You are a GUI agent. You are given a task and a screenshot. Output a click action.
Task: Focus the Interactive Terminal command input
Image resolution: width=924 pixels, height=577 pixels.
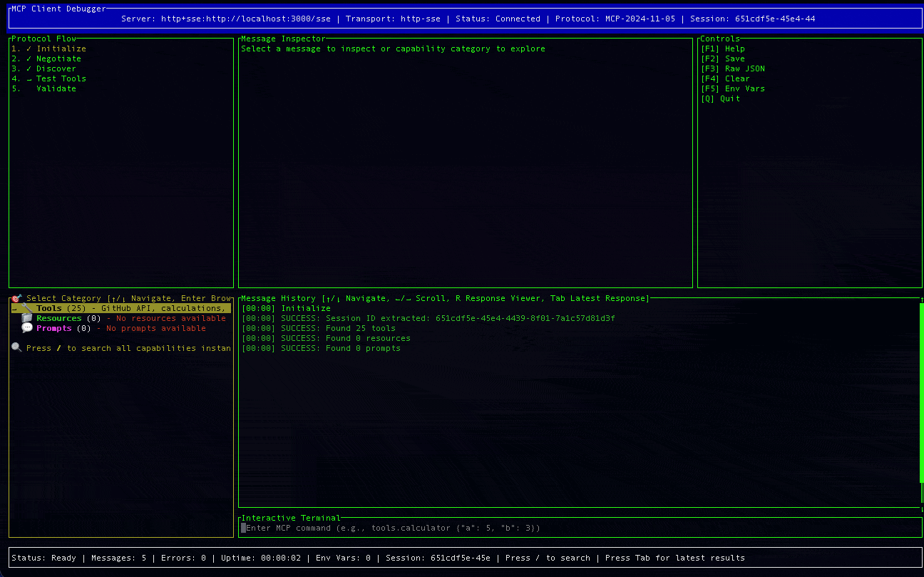[x=579, y=528]
